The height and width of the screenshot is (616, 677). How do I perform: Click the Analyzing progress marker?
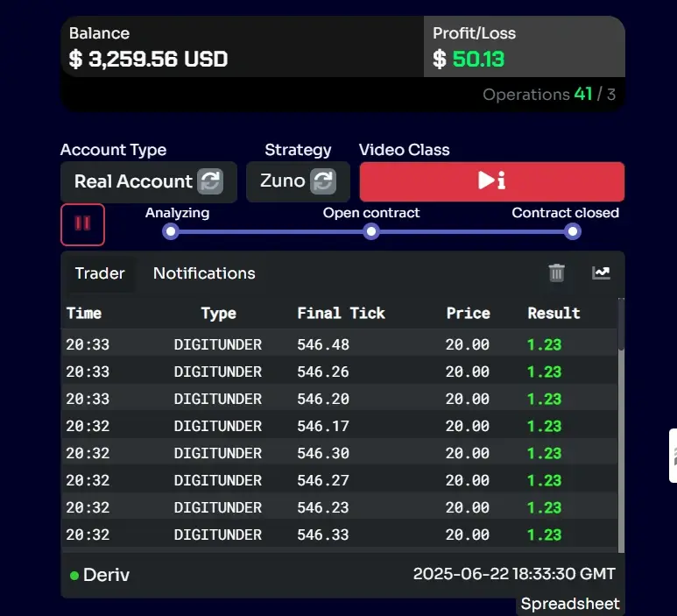pos(171,231)
